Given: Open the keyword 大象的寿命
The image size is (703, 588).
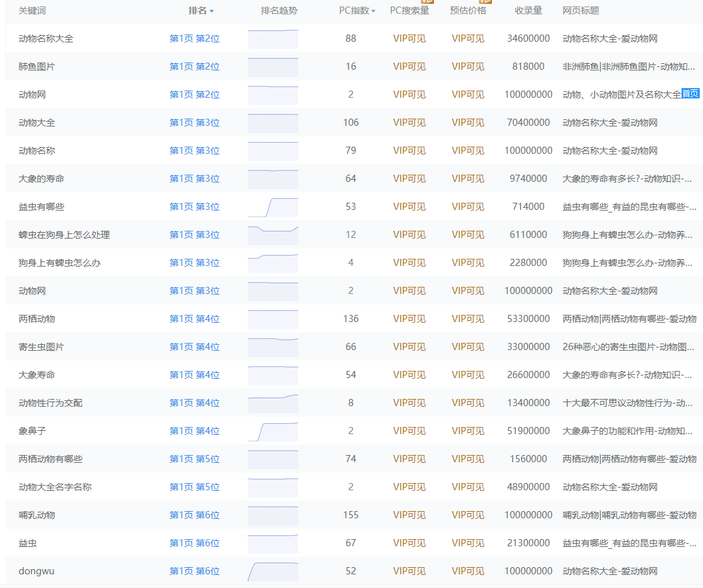Looking at the screenshot, I should 41,179.
